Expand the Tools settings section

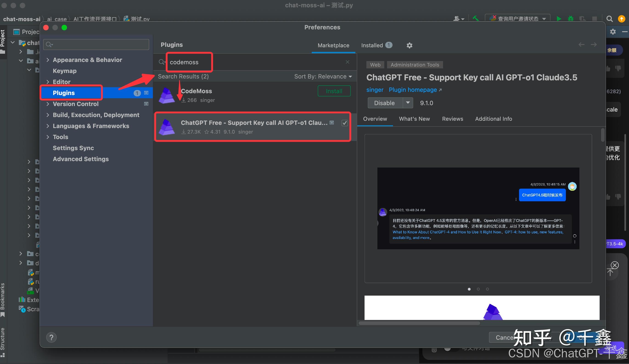coord(48,137)
